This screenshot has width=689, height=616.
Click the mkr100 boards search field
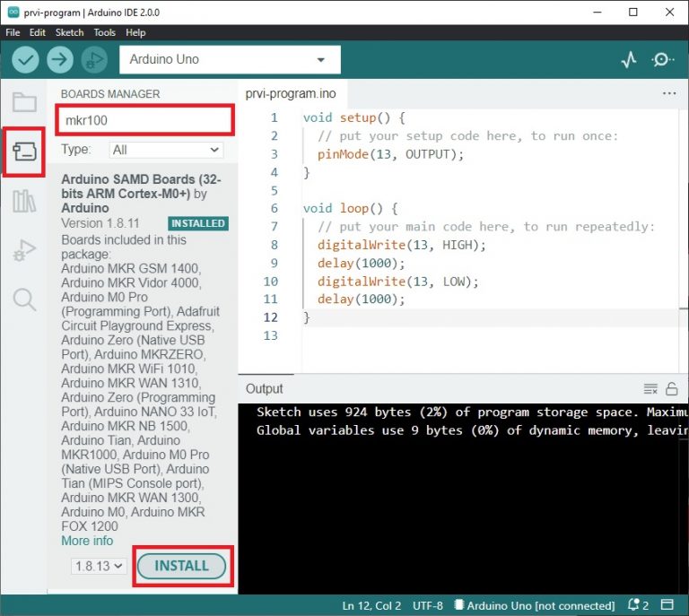145,120
